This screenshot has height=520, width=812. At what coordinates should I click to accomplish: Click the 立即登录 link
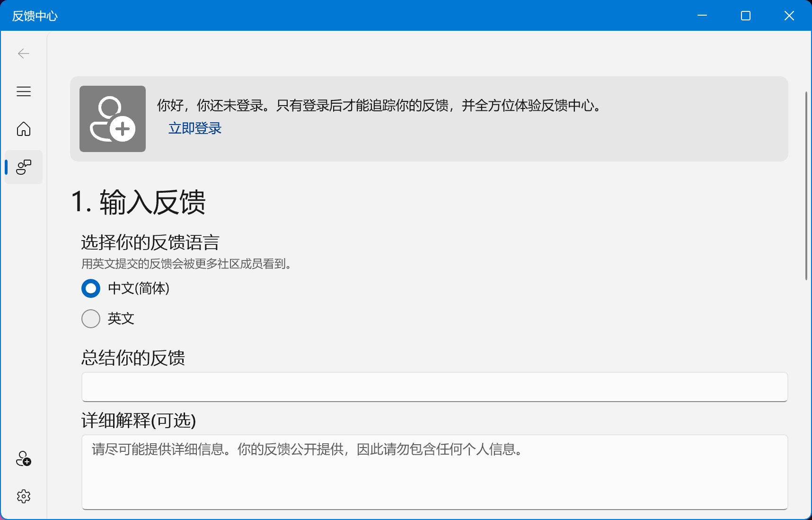pyautogui.click(x=195, y=128)
